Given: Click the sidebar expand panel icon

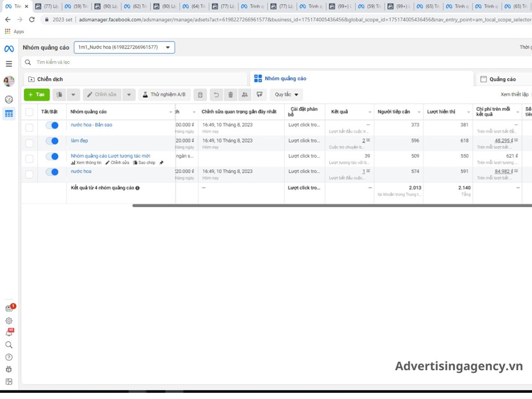Looking at the screenshot, I should [x=9, y=382].
